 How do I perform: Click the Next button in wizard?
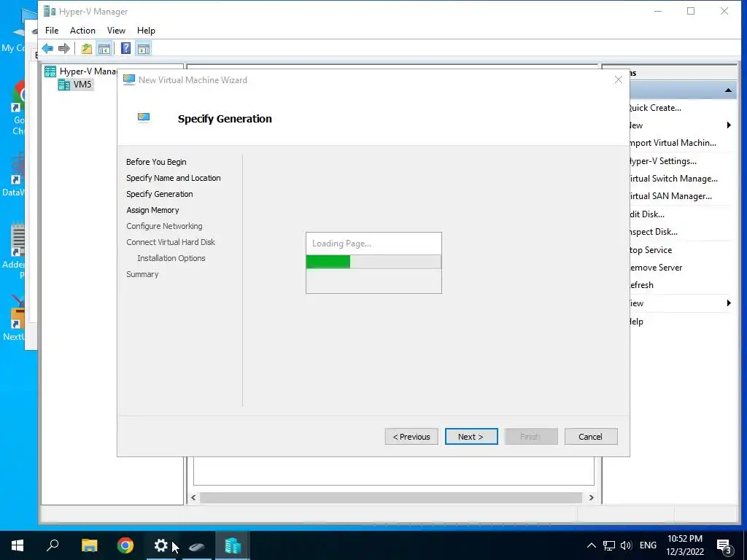pos(471,437)
